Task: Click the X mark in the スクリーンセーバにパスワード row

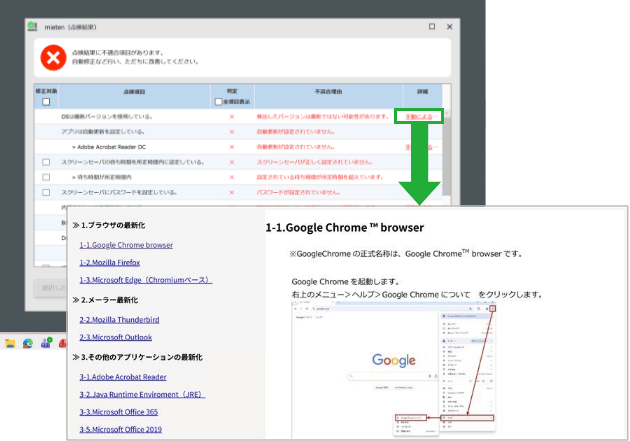Action: click(232, 192)
